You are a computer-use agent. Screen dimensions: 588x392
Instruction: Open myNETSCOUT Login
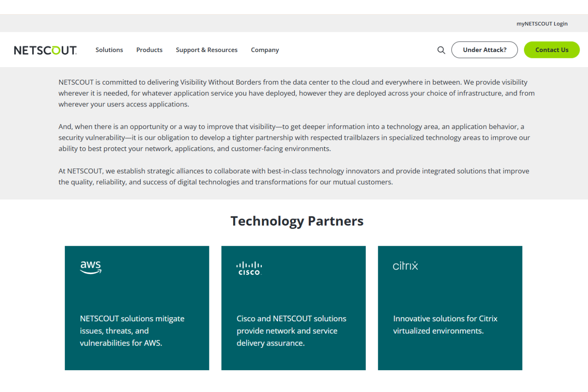point(542,23)
